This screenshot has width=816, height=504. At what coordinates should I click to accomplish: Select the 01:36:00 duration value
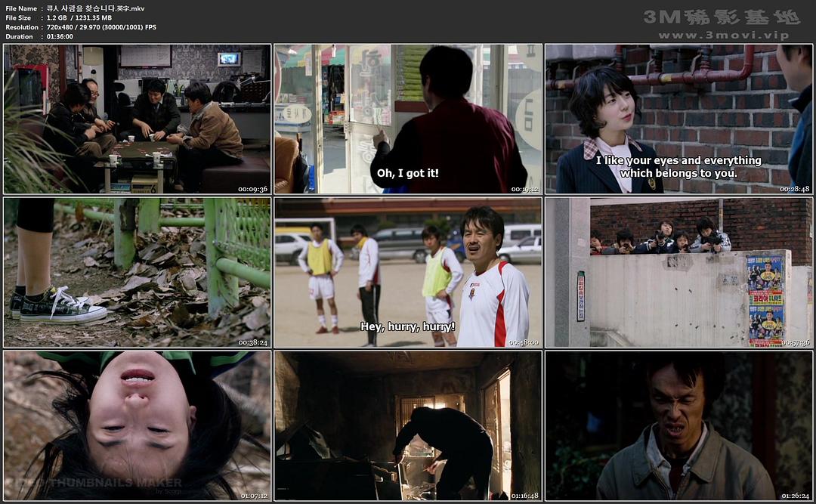click(x=60, y=36)
